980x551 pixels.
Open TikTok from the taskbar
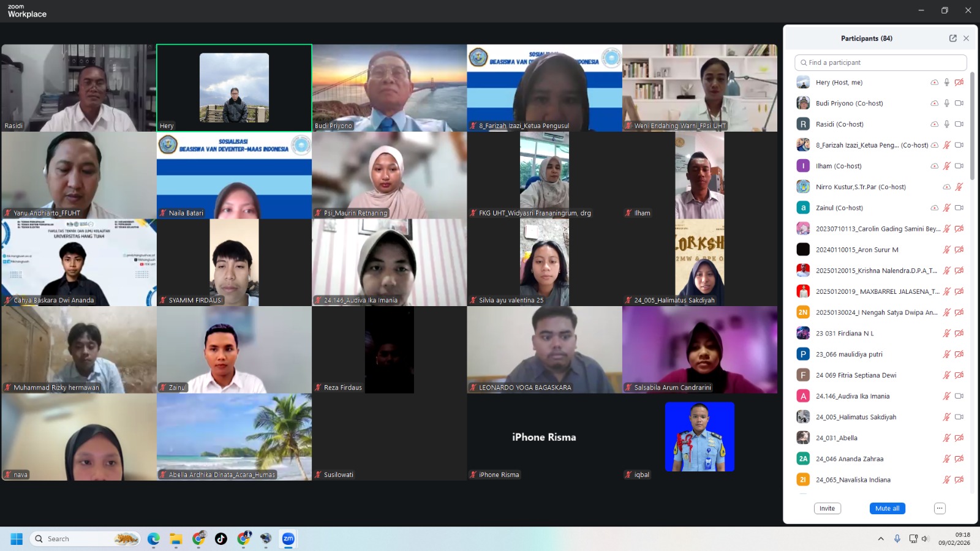221,539
